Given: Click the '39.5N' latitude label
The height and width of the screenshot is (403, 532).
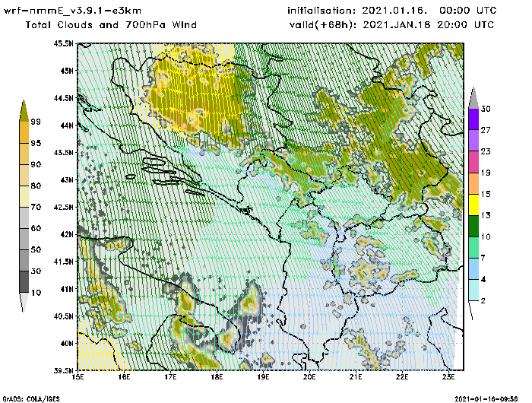Looking at the screenshot, I should click(x=63, y=371).
